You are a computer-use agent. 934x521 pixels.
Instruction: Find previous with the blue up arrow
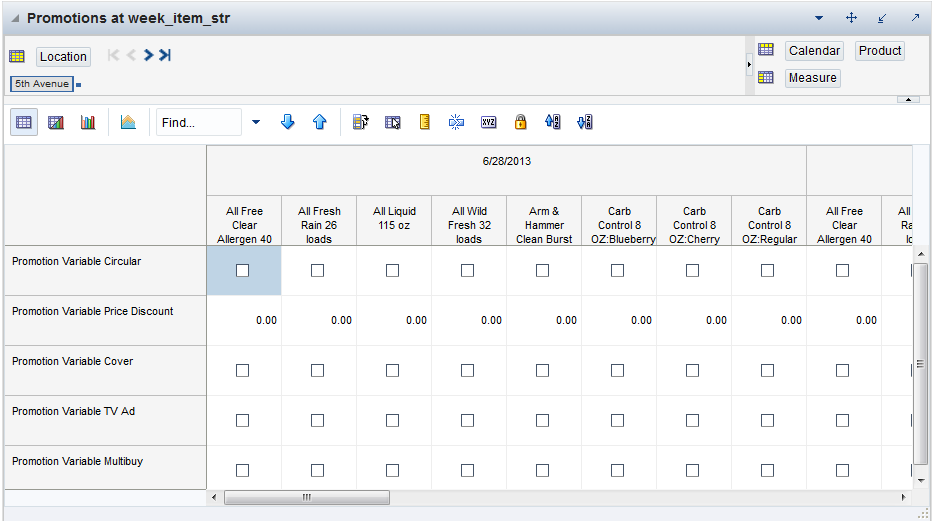(x=320, y=123)
